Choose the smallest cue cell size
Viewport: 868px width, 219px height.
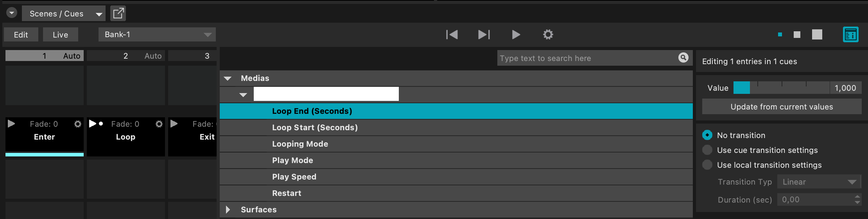[x=780, y=35]
